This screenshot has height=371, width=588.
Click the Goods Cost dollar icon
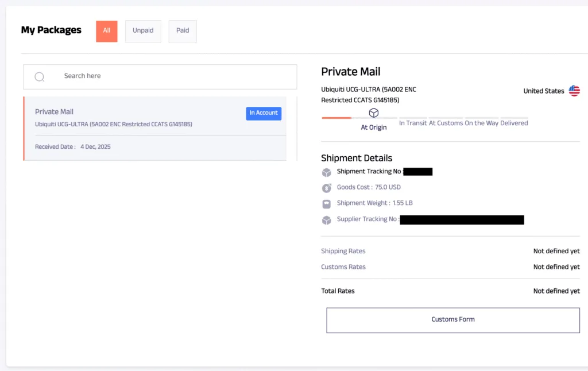pos(327,188)
